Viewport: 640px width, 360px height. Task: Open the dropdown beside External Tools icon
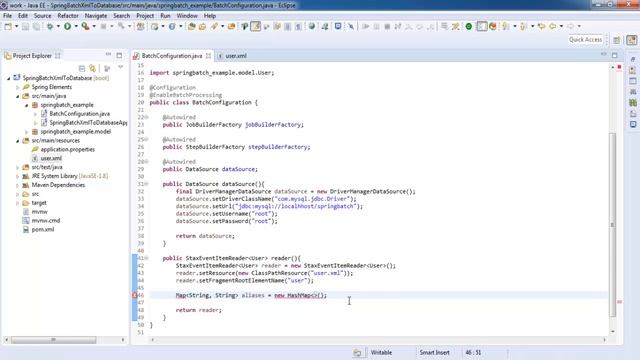(x=94, y=27)
